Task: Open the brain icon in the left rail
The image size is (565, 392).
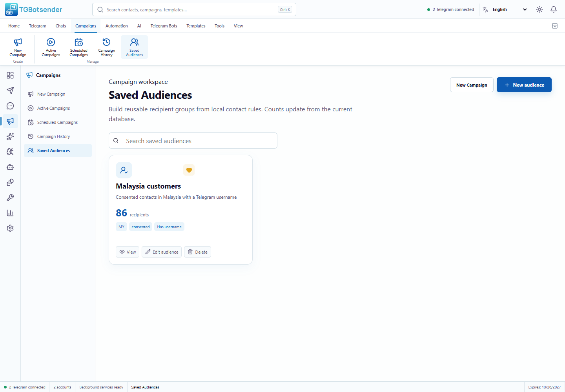Action: pos(10,152)
